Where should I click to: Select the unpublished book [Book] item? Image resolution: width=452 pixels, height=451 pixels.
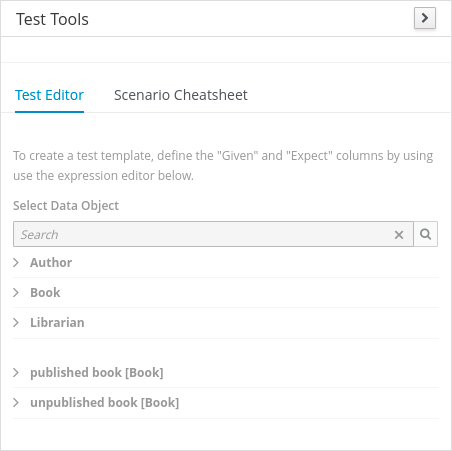pos(105,403)
